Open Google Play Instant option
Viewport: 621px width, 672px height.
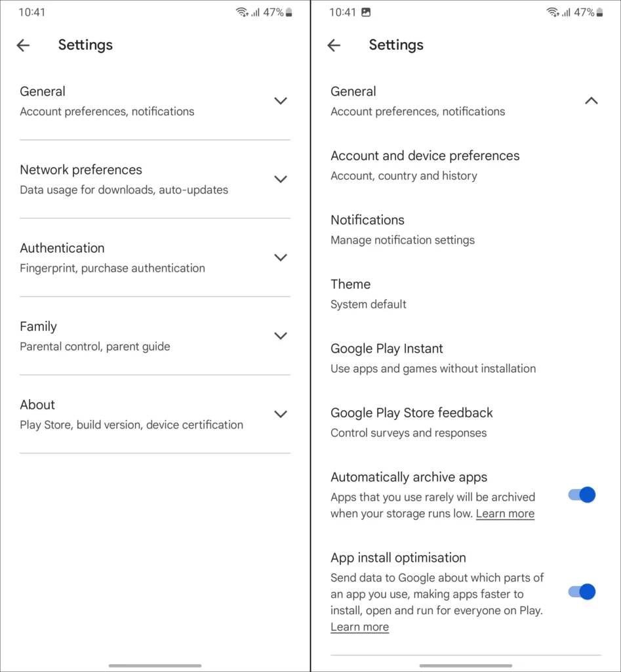[x=466, y=358]
